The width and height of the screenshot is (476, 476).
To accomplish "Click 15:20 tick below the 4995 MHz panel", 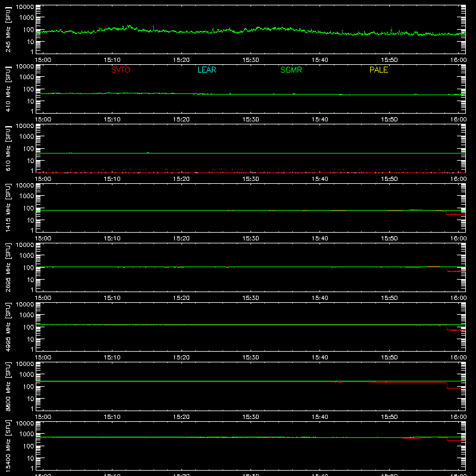I will coord(181,358).
